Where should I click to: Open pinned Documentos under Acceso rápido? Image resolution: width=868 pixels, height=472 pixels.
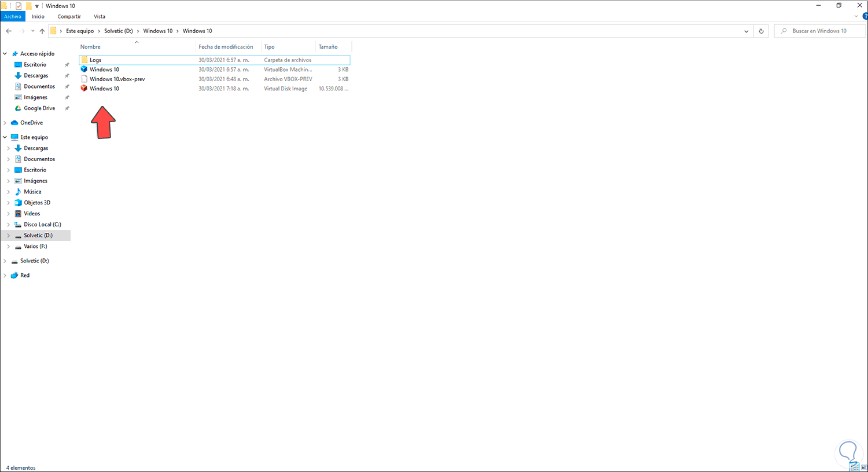click(x=39, y=87)
